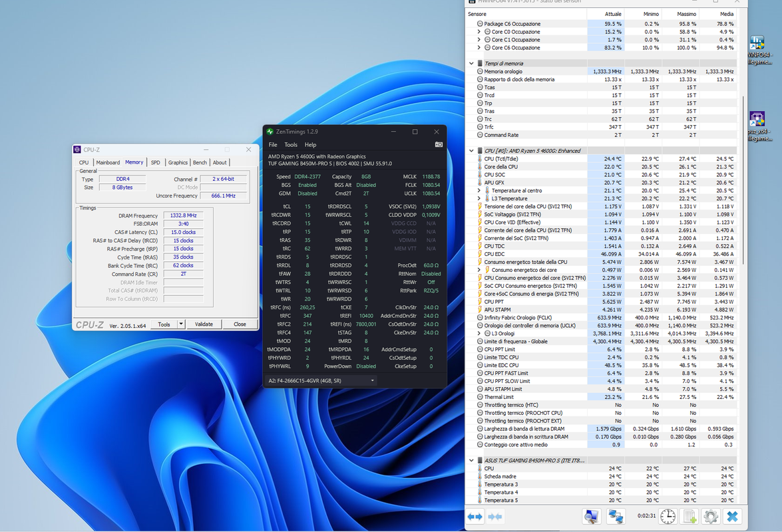
Task: Select the lower desktop shortcut icon on the right
Action: [757, 120]
